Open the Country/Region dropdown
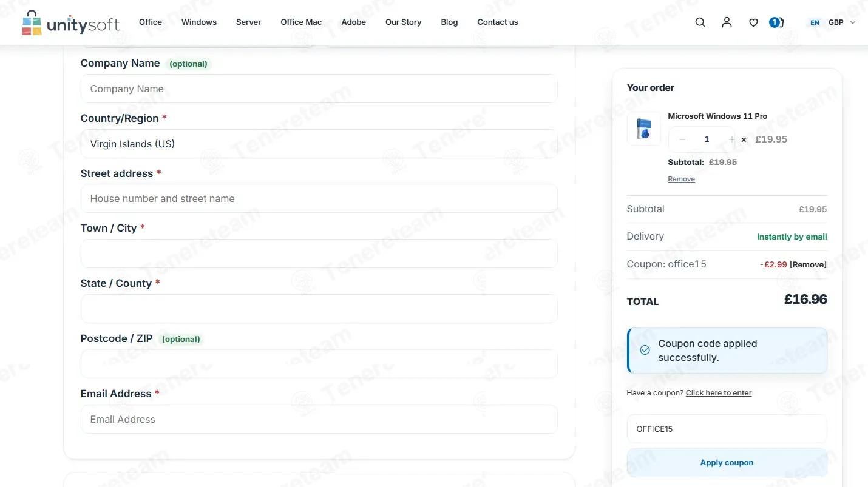Viewport: 868px width, 487px height. 319,144
